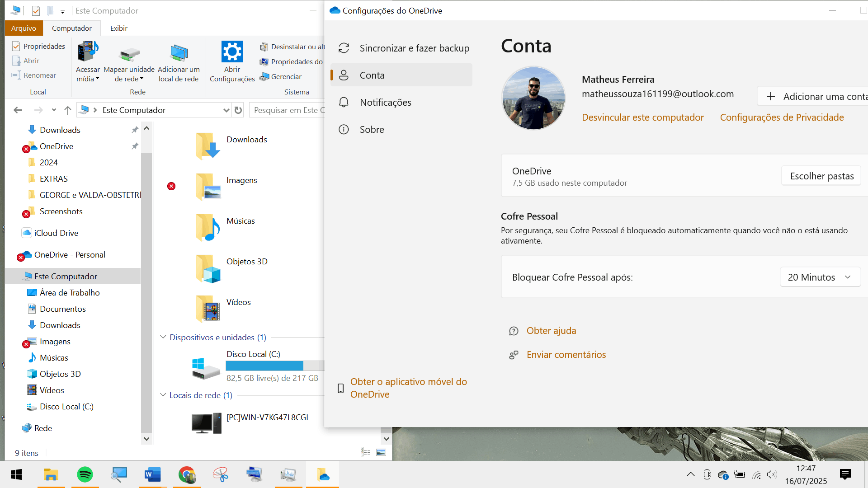Screen dimensions: 868x488
Task: Select the [PC]WIN-V7KG47L8CGI network computer icon
Action: pos(206,423)
